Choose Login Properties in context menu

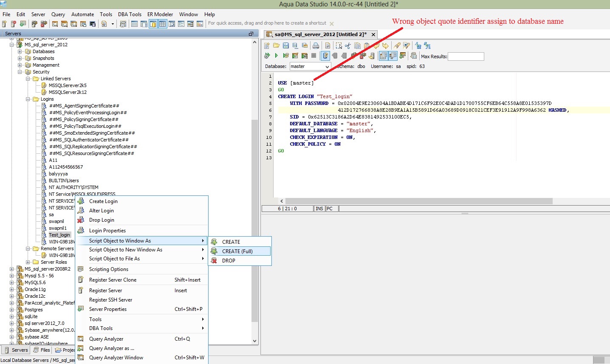coord(107,231)
